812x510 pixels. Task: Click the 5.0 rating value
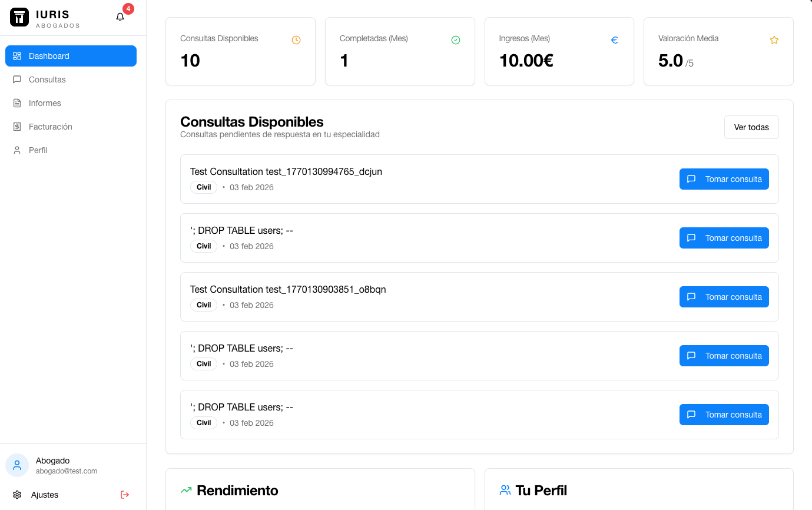point(671,61)
